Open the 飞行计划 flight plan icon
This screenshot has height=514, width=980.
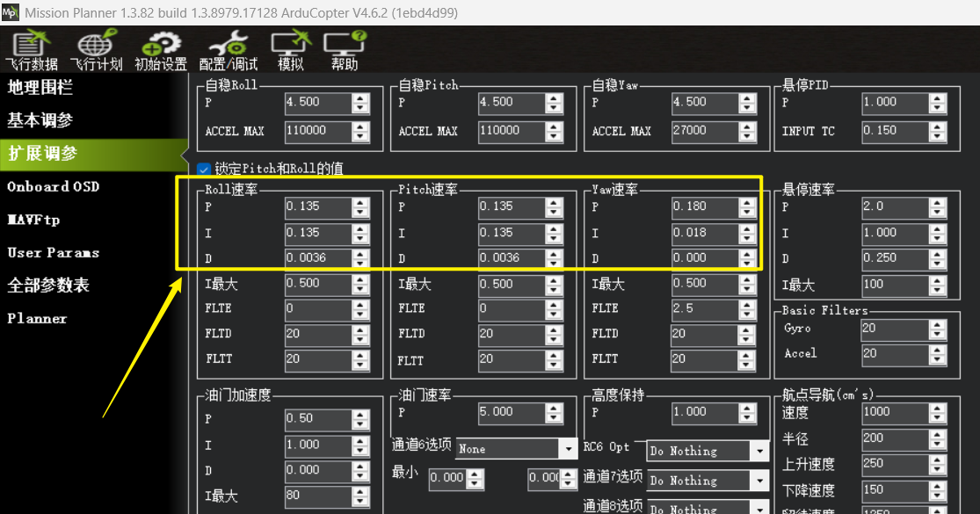click(96, 50)
